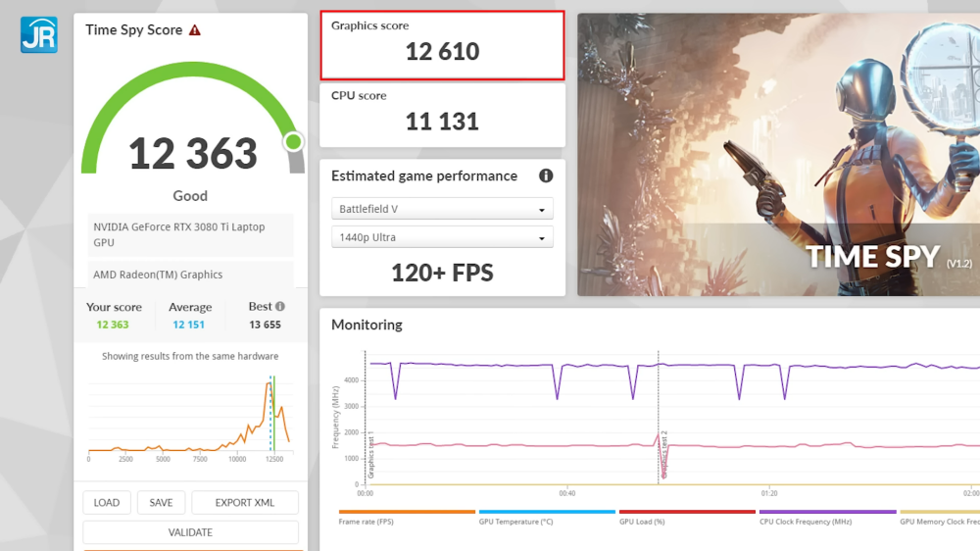Click the average score value 12 151
Image resolution: width=980 pixels, height=551 pixels.
click(x=189, y=325)
